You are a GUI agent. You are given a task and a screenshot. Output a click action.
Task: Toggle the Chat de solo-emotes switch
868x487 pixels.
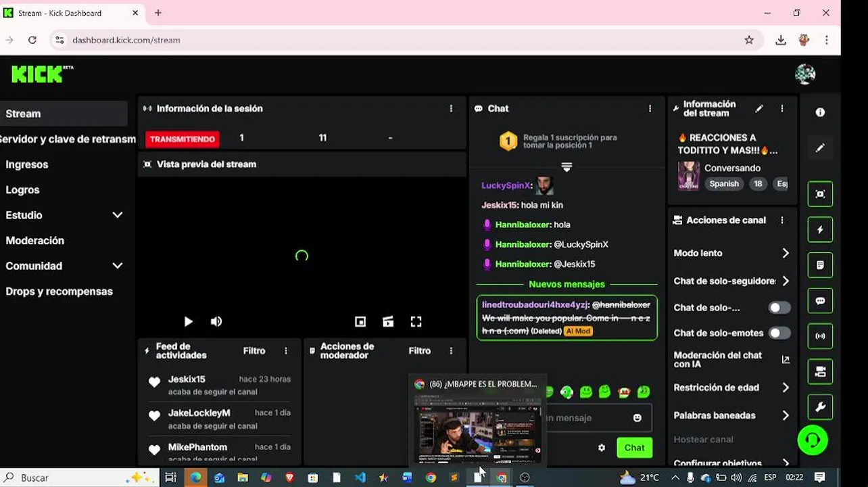point(779,333)
